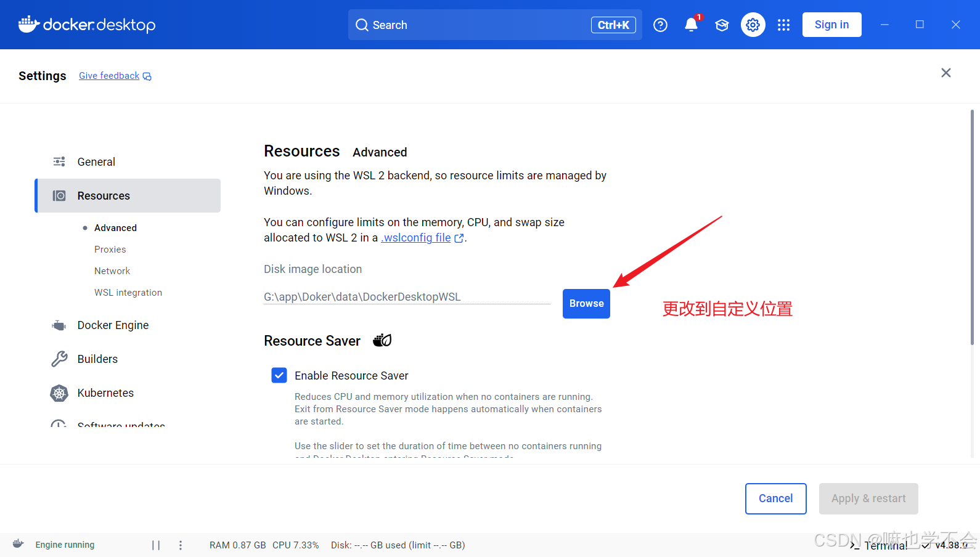Click the Search field
980x557 pixels.
pos(495,25)
